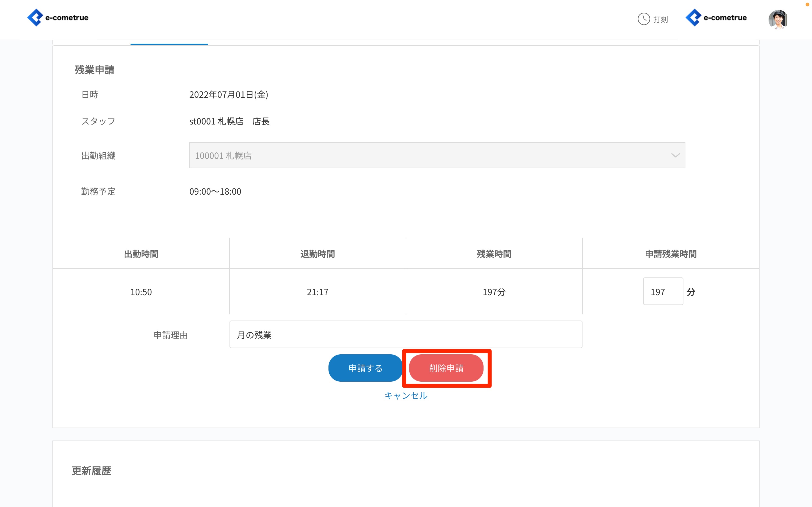Screen dimensions: 812x507
Task: Click the キャンセル link
Action: [406, 395]
